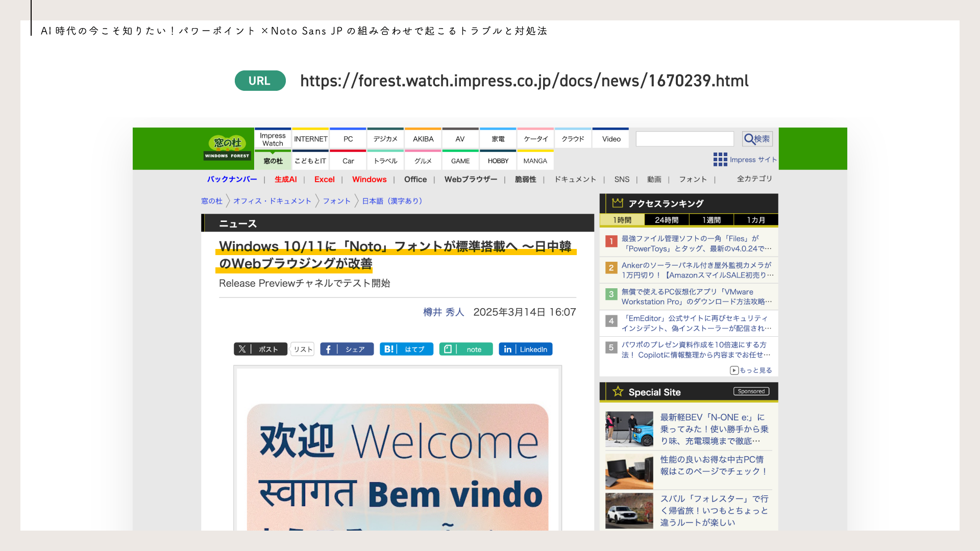Open the 全カテゴリ list
The height and width of the screenshot is (551, 980).
tap(754, 179)
